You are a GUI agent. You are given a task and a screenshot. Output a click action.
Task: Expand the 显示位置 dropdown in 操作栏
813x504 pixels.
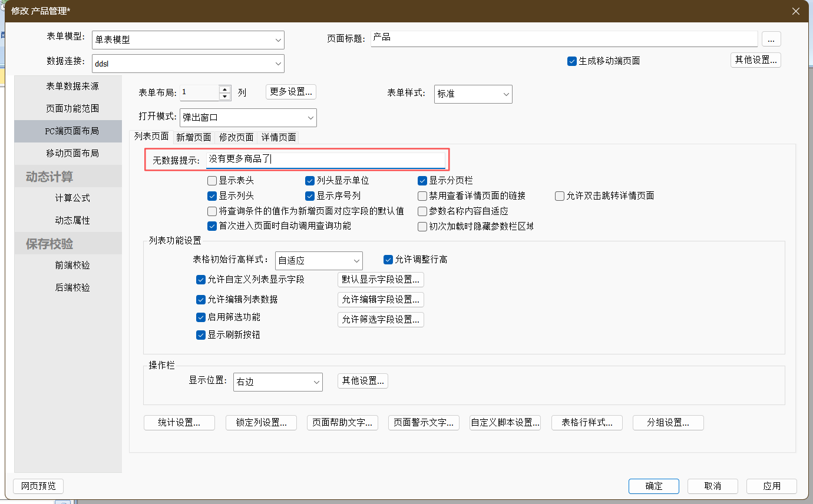277,382
